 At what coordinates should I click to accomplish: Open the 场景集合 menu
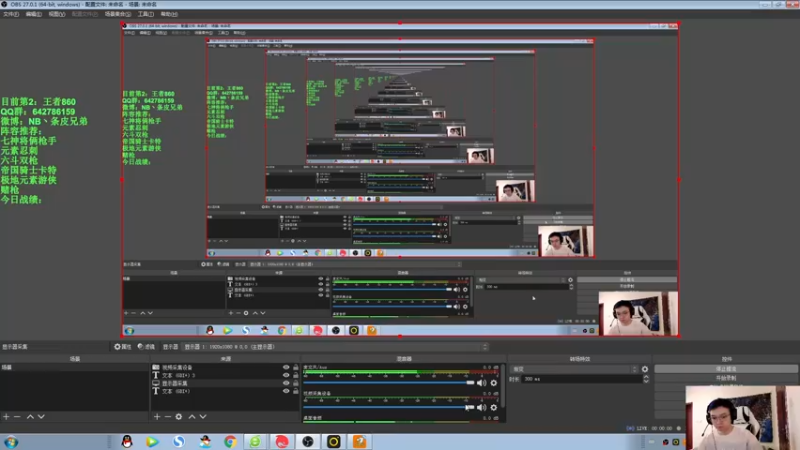tap(118, 14)
